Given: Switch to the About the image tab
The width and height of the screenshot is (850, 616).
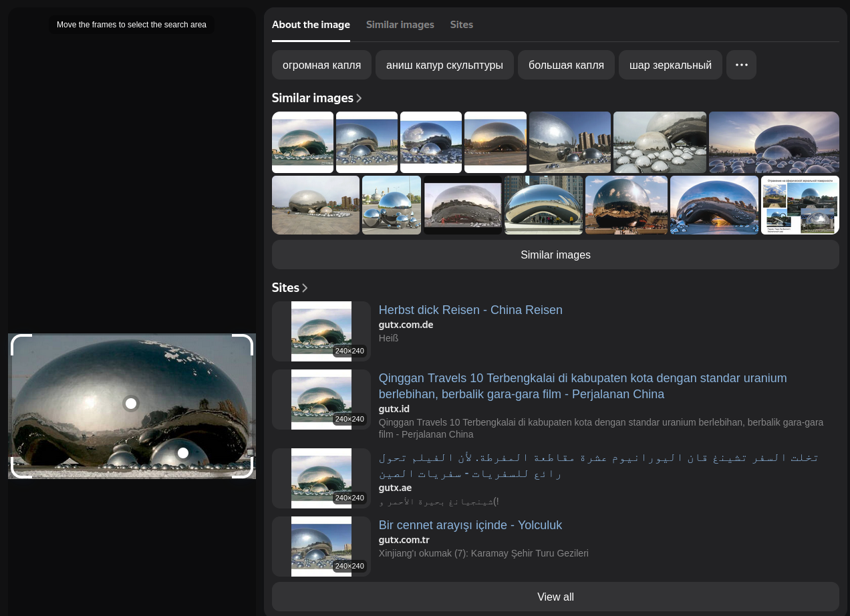Looking at the screenshot, I should pyautogui.click(x=311, y=25).
